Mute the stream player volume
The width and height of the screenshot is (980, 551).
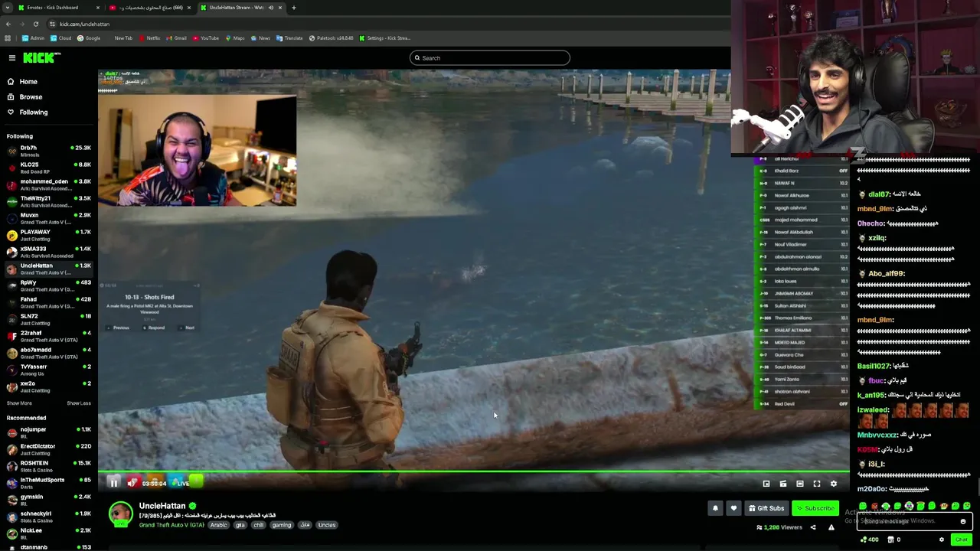(x=132, y=483)
